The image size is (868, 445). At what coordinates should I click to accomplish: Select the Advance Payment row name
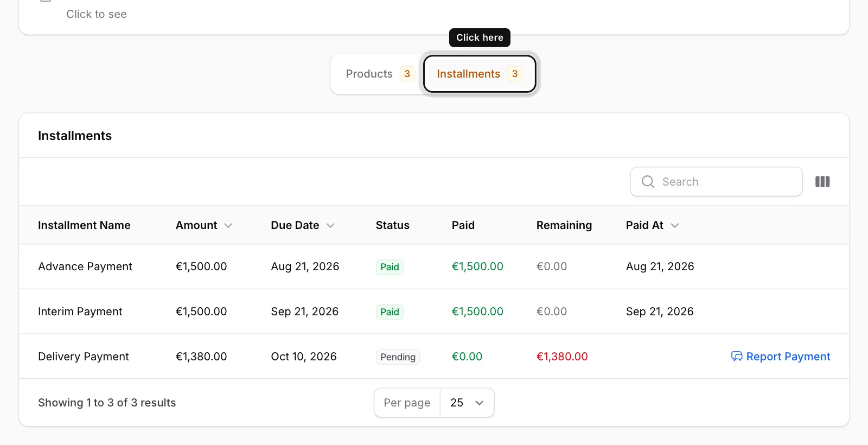point(85,266)
